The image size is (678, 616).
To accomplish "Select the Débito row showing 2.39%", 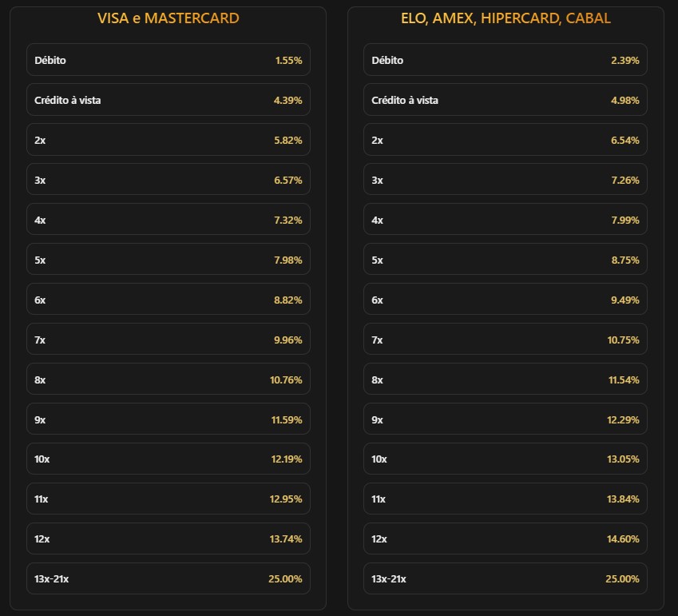I will pyautogui.click(x=506, y=60).
